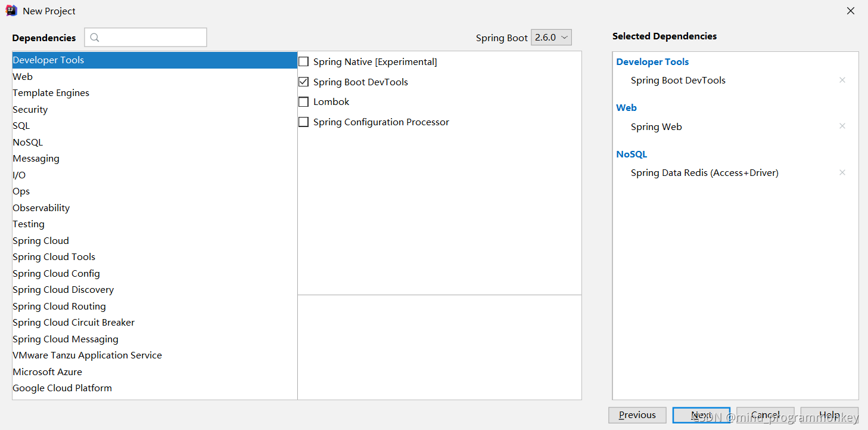Viewport: 868px width, 430px height.
Task: Select the Messaging category
Action: pos(155,159)
